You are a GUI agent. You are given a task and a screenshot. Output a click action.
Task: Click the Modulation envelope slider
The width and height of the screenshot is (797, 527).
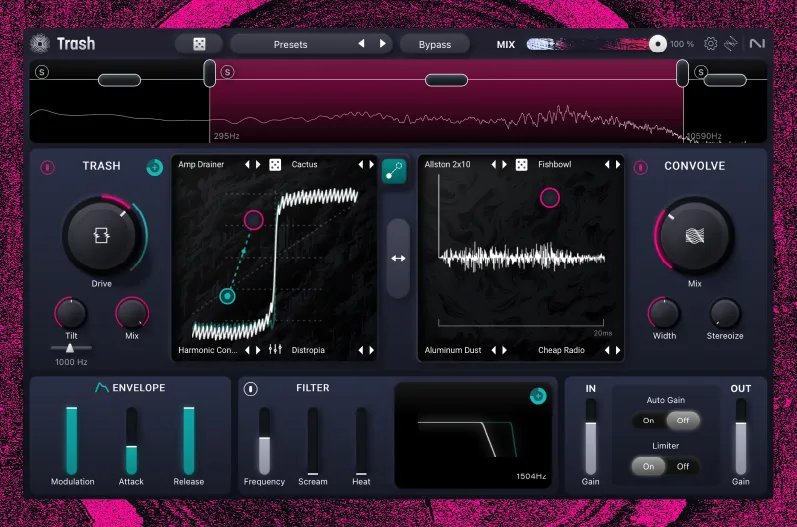(72, 440)
